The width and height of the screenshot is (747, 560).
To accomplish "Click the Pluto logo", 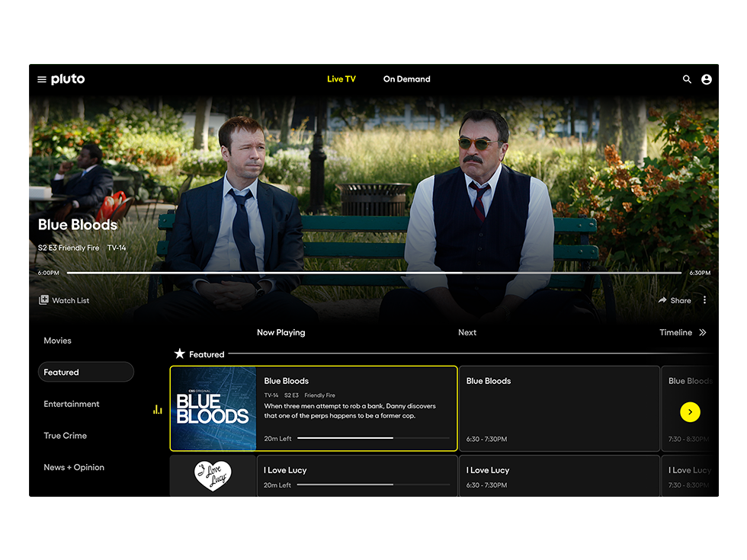I will 68,79.
